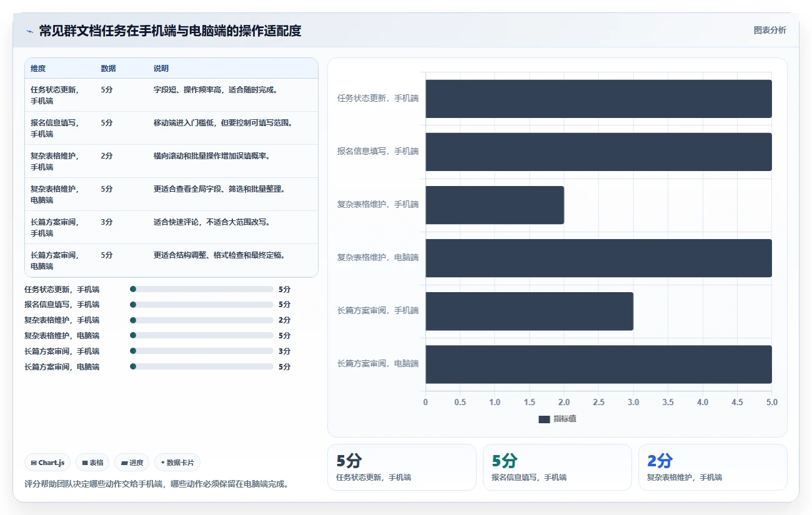Click y-axis label 复杂表格维护，电脑端 in chart

378,258
